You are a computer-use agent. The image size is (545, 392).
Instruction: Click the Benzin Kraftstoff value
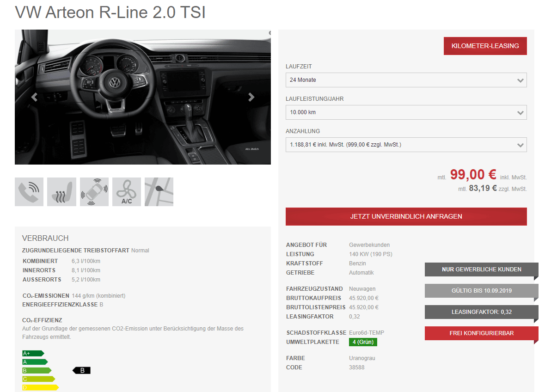pos(357,263)
